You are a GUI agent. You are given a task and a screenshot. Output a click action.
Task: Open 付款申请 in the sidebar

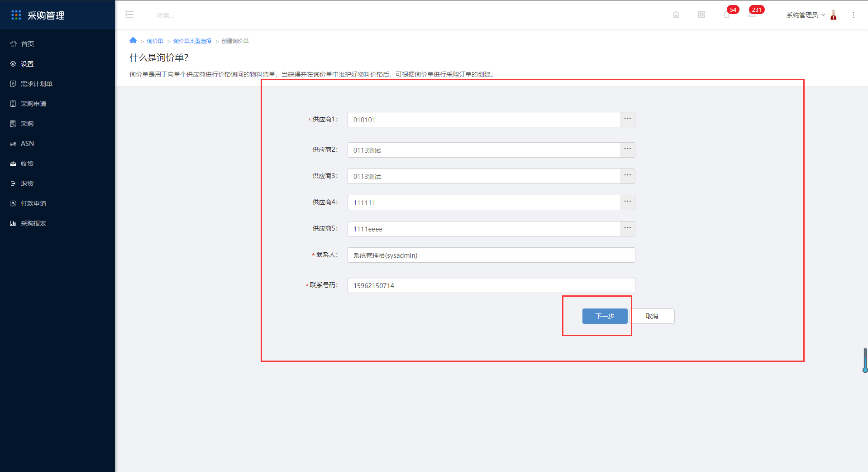pyautogui.click(x=57, y=203)
